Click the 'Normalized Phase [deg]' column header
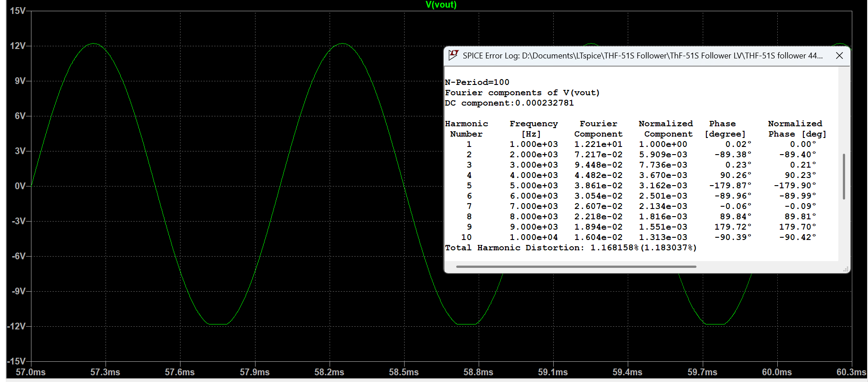 point(797,129)
